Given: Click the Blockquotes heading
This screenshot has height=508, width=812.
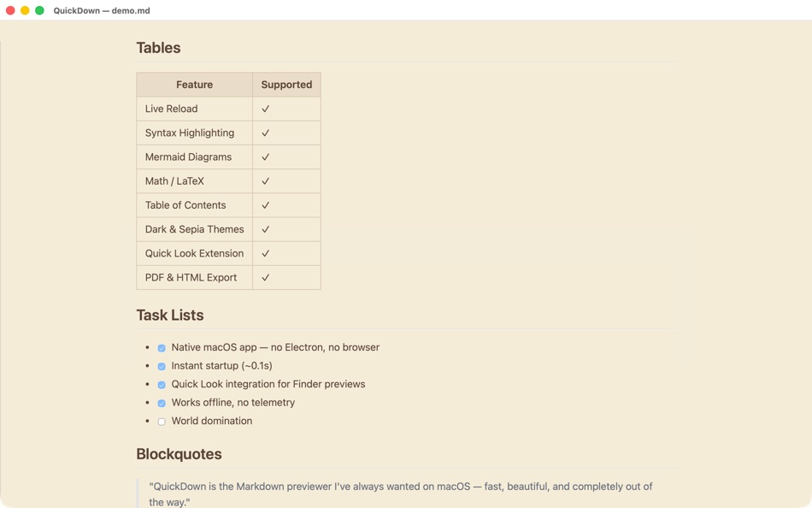Looking at the screenshot, I should (179, 453).
